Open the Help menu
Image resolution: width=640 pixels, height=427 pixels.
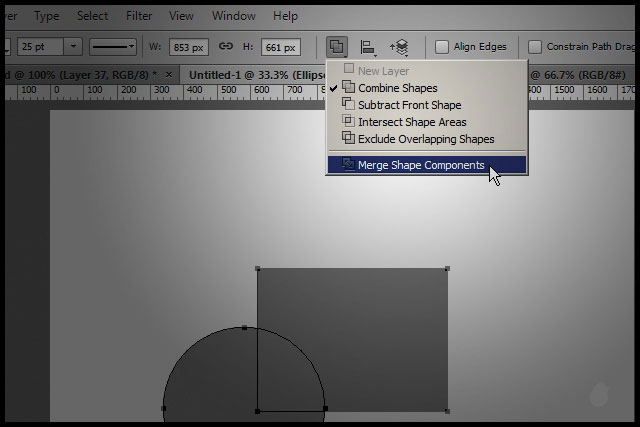pos(286,16)
